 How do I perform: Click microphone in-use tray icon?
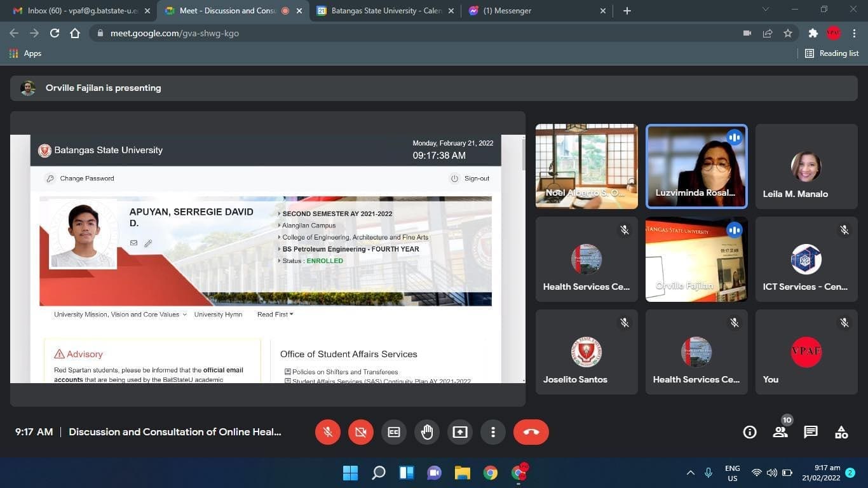point(709,473)
